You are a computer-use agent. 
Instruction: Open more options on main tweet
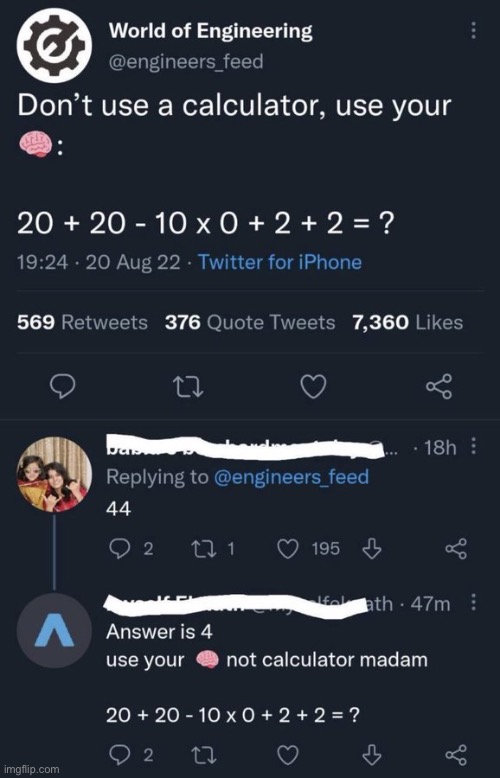click(473, 31)
